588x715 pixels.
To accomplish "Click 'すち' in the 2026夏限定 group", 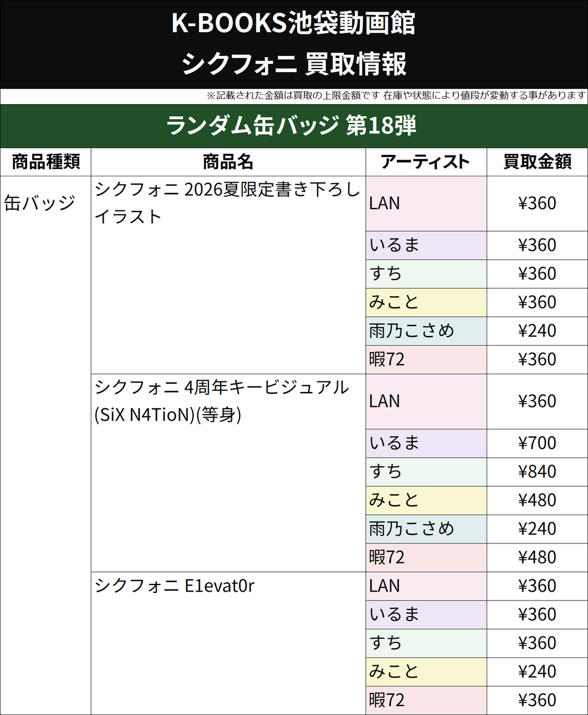I will 426,273.
